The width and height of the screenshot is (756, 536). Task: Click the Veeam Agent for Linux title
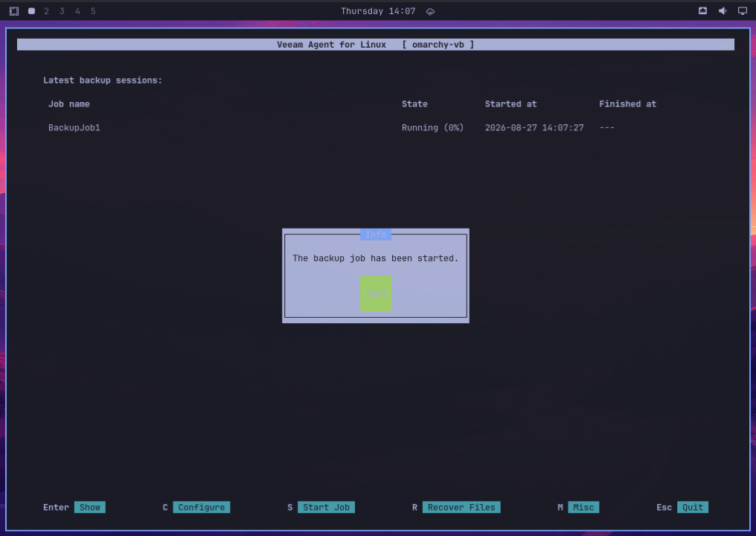tap(332, 45)
